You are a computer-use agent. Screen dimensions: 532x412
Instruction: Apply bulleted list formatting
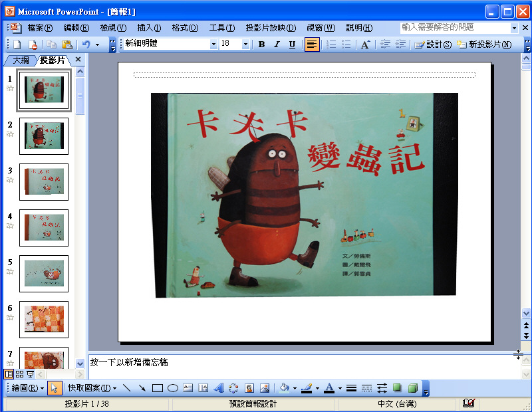[346, 45]
